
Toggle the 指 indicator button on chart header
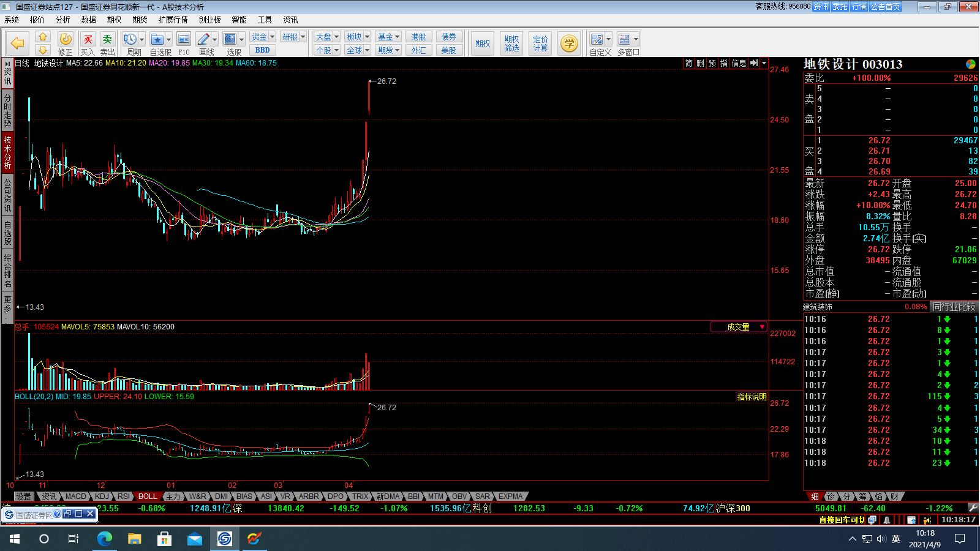(723, 63)
